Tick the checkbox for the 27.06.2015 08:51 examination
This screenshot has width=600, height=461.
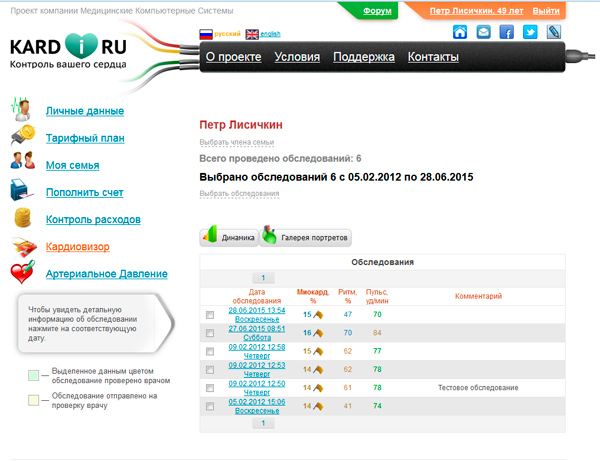click(x=210, y=333)
